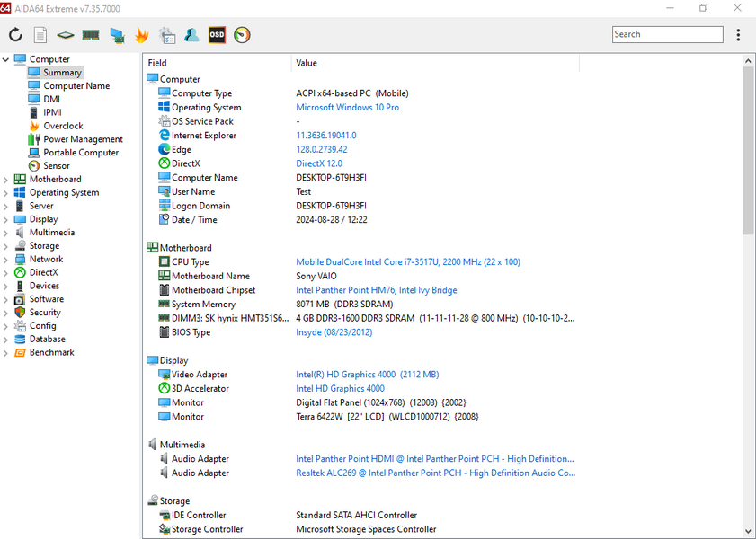The height and width of the screenshot is (539, 756).
Task: Select the Date / Time row
Action: click(361, 220)
